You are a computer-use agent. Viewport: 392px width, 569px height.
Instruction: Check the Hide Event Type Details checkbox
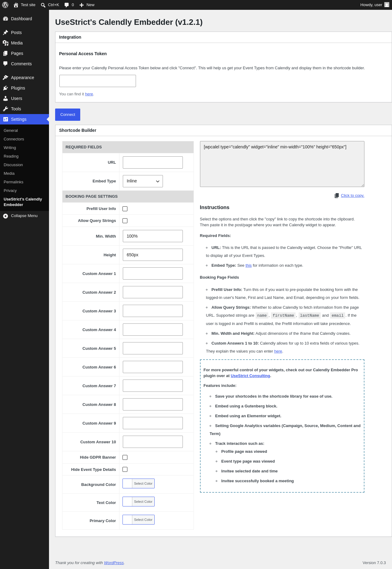pyautogui.click(x=125, y=469)
